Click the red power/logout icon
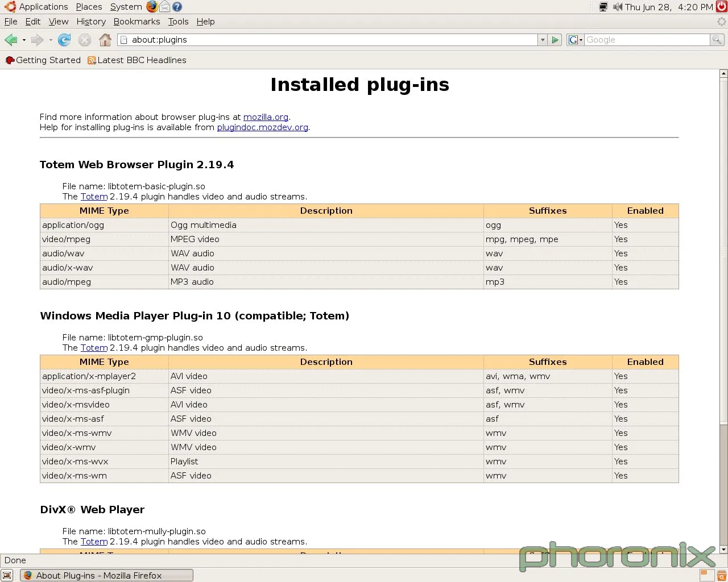Viewport: 728px width, 582px height. 721,7
